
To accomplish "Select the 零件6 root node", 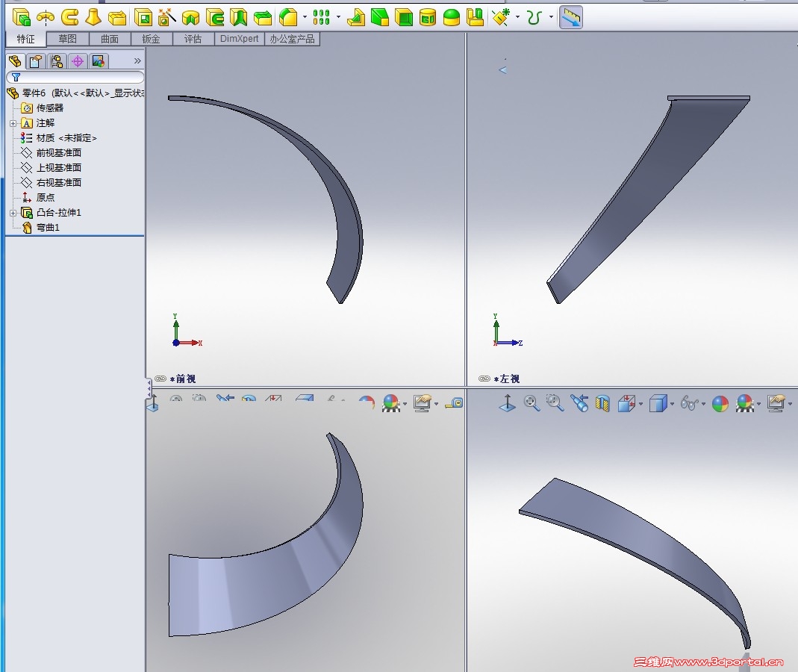I will point(75,93).
